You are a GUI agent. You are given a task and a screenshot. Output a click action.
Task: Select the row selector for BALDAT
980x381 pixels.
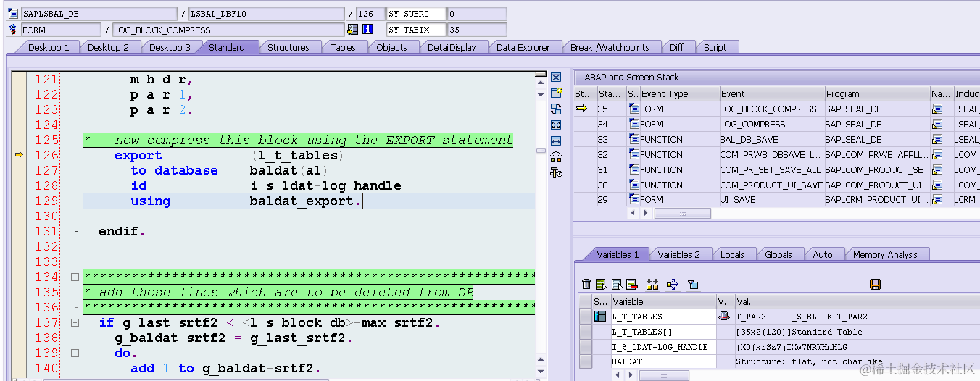click(585, 361)
